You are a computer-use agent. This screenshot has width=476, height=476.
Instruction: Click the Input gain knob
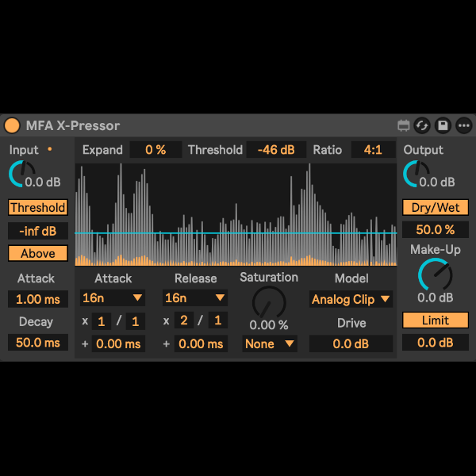click(x=21, y=174)
